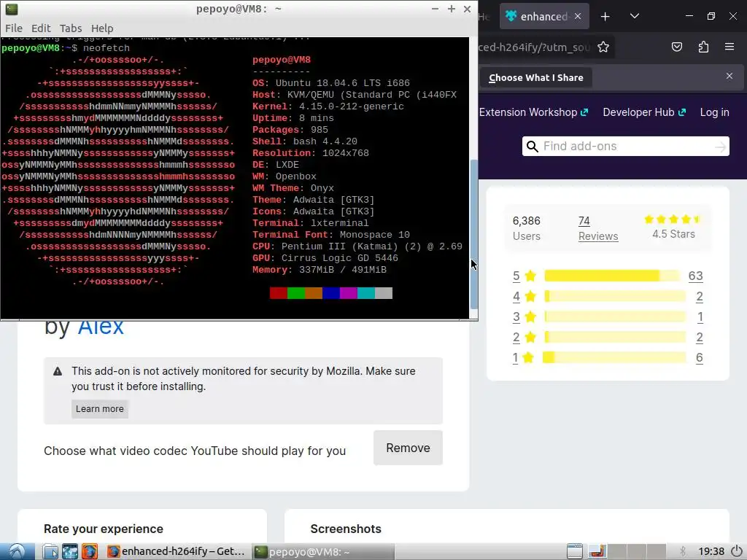Screen dimensions: 747x560
Task: Open the terminal Tabs menu
Action: (x=71, y=28)
